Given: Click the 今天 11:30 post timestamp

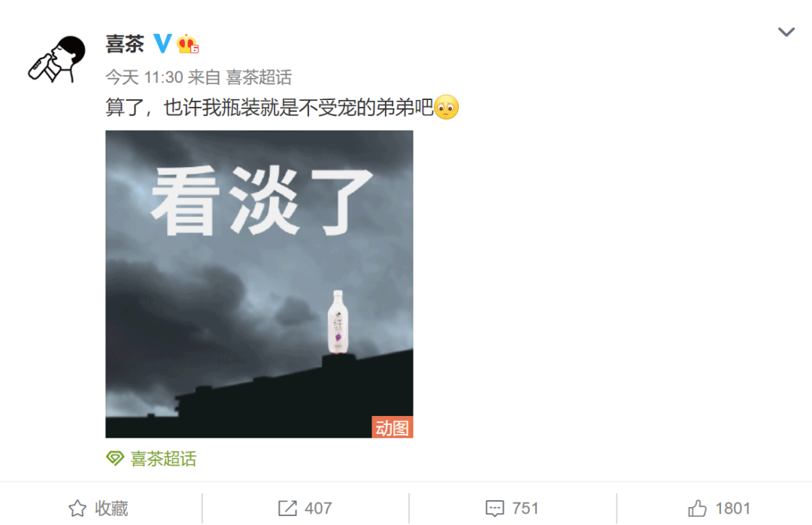Looking at the screenshot, I should 144,77.
